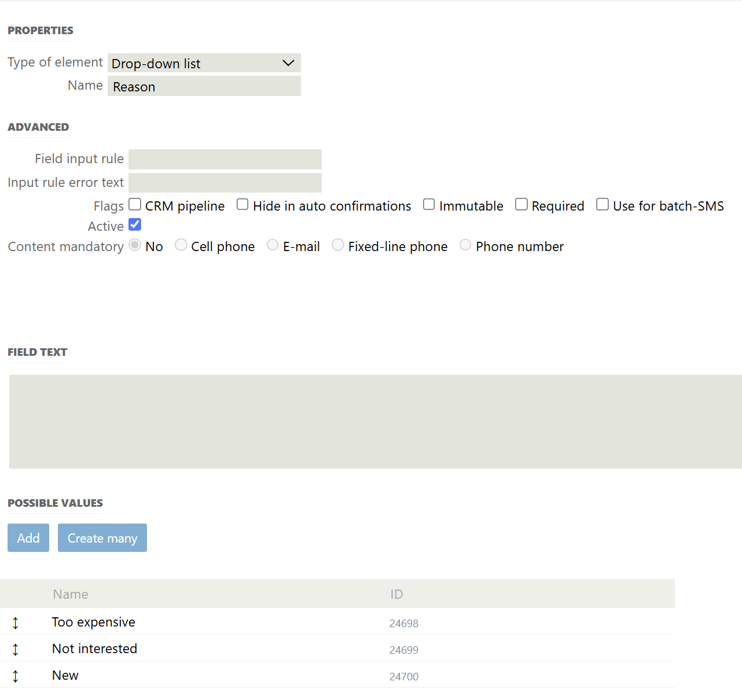742x700 pixels.
Task: Open the Type of element dropdown
Action: (204, 63)
